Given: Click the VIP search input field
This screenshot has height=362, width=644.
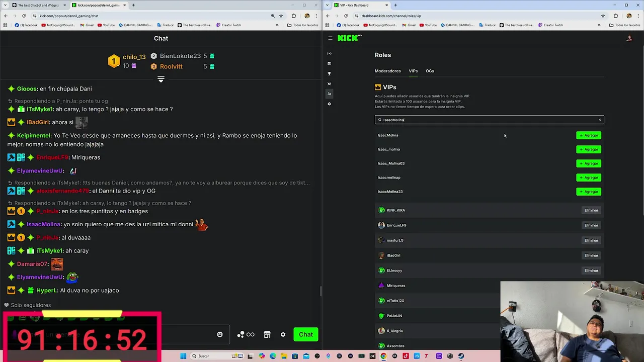Looking at the screenshot, I should [x=489, y=120].
